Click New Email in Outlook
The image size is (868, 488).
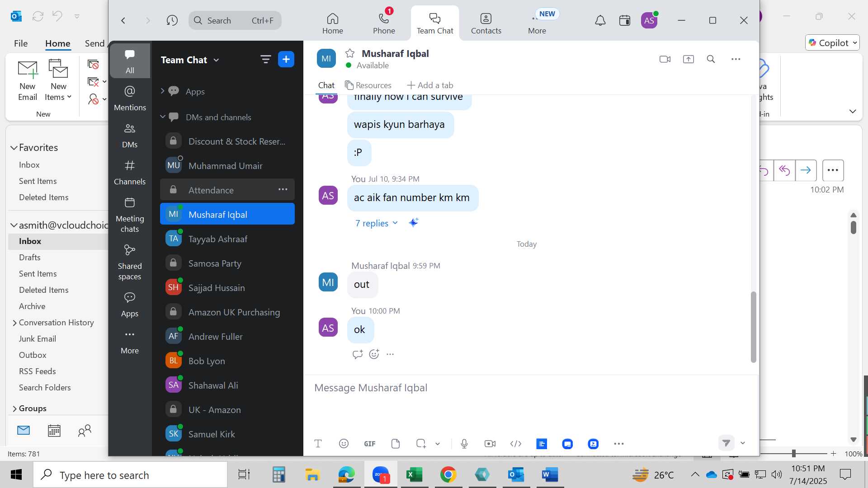[x=27, y=80]
